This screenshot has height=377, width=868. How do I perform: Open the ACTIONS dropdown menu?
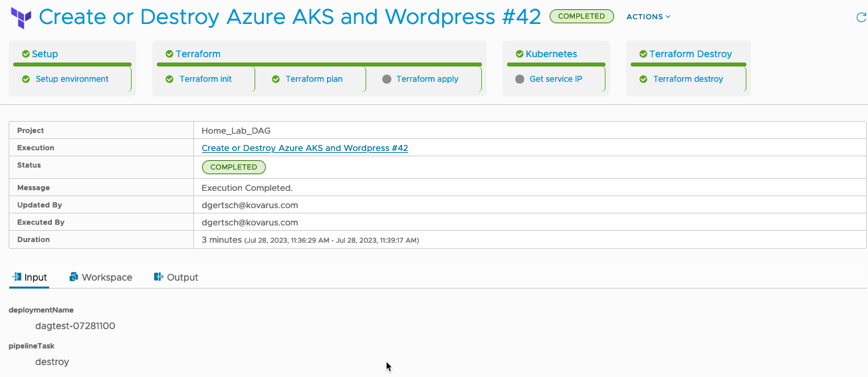649,17
